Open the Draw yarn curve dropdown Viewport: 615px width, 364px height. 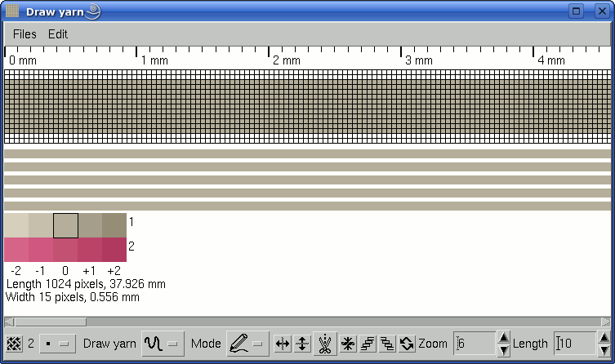pos(163,344)
